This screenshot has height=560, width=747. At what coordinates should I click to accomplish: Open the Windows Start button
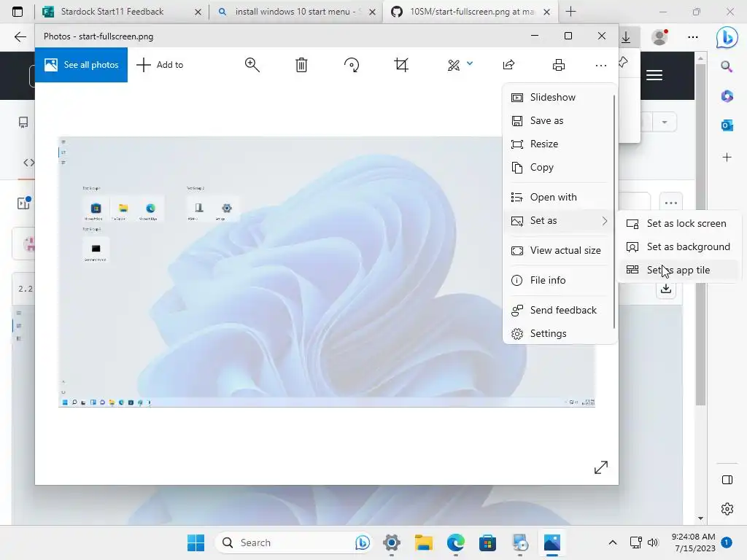pyautogui.click(x=196, y=542)
